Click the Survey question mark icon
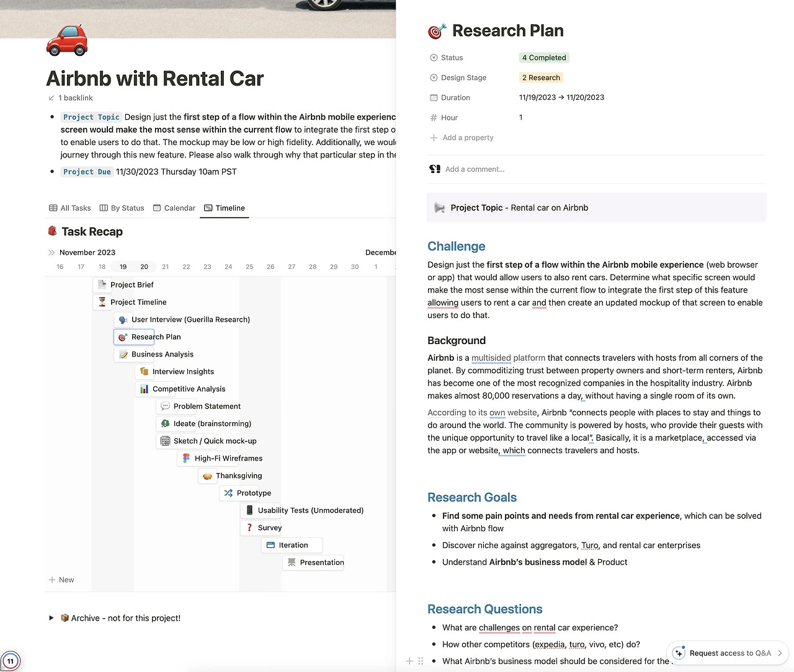This screenshot has height=672, width=794. (250, 528)
